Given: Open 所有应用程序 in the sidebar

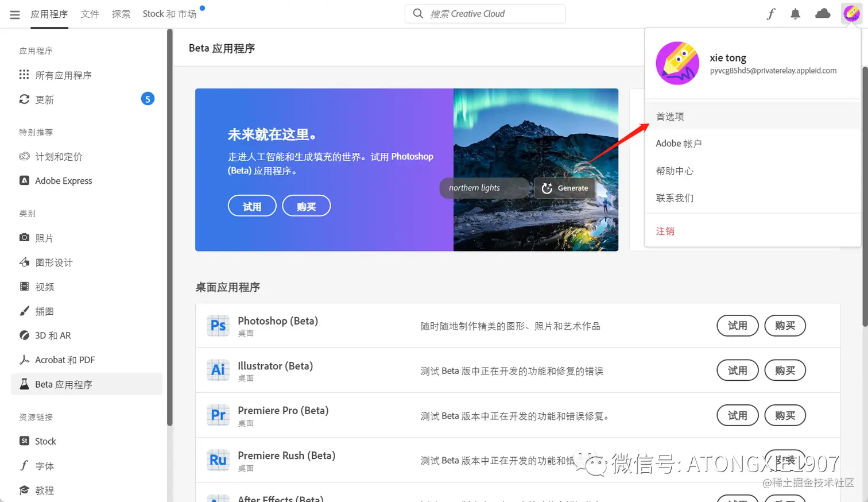Looking at the screenshot, I should (87, 75).
